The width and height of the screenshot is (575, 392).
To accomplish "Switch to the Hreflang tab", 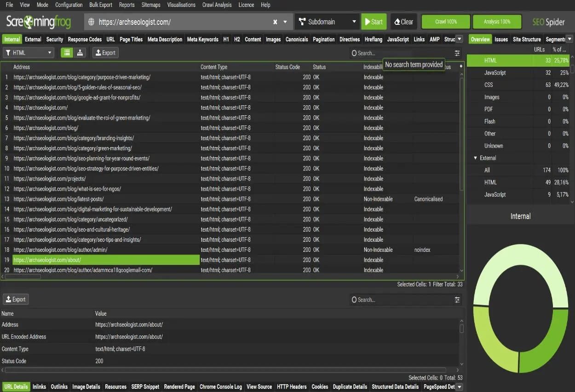I will [374, 40].
